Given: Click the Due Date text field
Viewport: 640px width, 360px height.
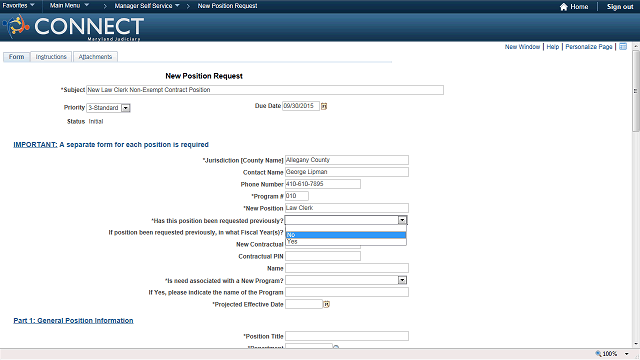Looking at the screenshot, I should tap(301, 106).
